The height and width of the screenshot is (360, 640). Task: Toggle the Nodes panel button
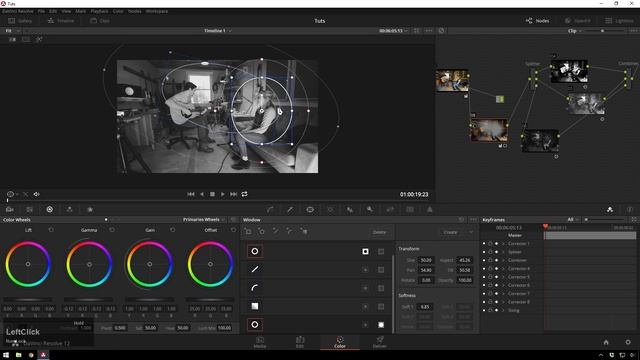coord(538,21)
